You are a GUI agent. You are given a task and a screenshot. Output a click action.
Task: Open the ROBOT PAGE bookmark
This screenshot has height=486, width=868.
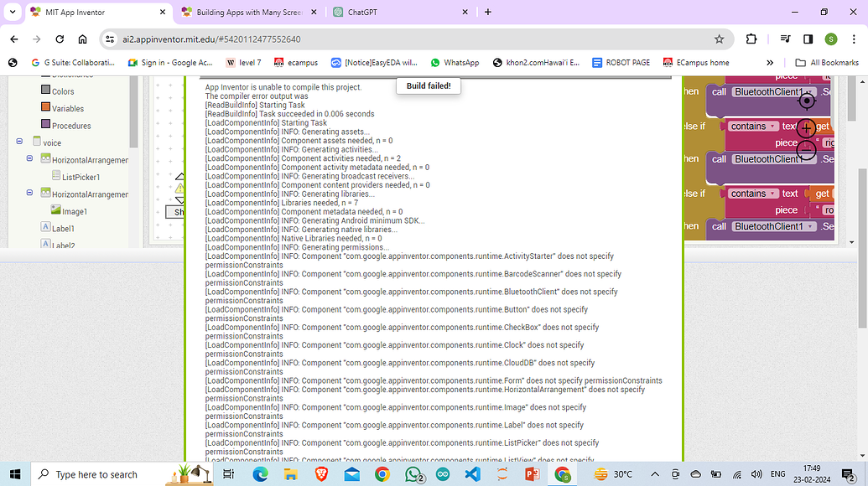click(621, 63)
